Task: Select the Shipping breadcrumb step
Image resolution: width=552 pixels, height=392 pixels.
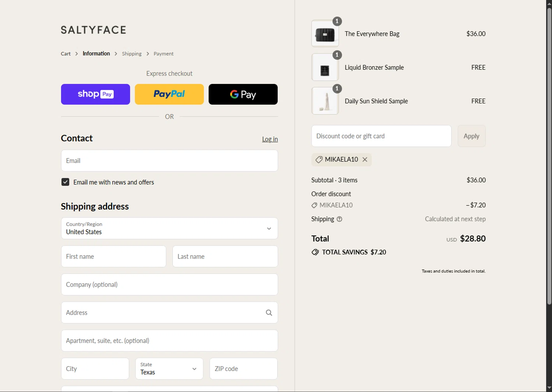Action: pyautogui.click(x=132, y=54)
